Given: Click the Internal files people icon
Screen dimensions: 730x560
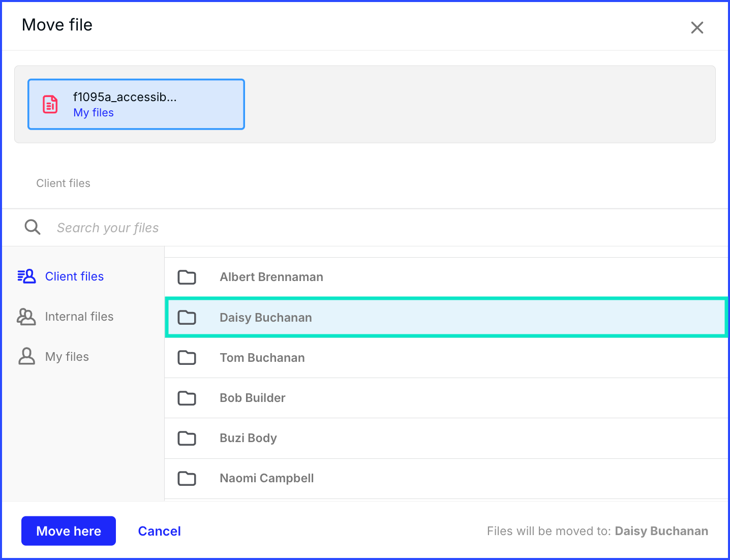Looking at the screenshot, I should click(26, 317).
